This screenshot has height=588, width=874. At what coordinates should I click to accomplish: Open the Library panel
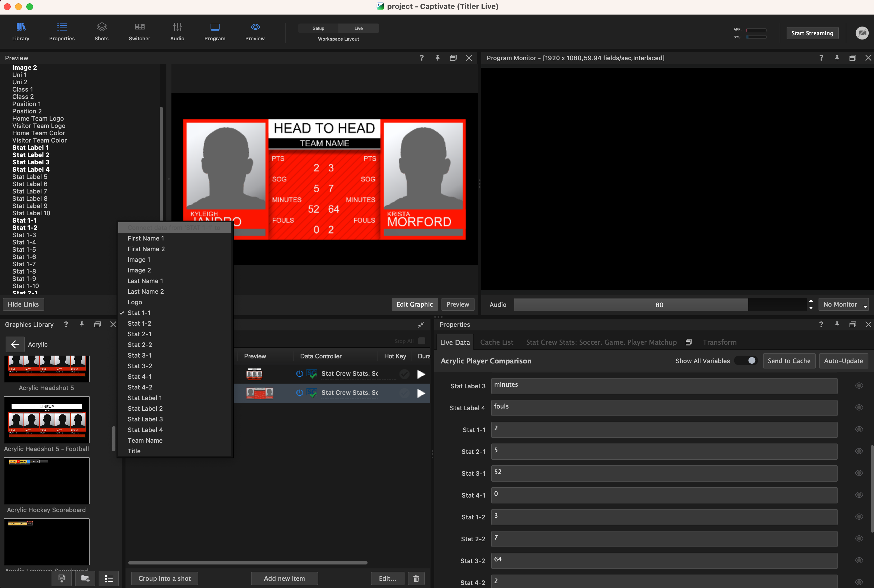21,31
